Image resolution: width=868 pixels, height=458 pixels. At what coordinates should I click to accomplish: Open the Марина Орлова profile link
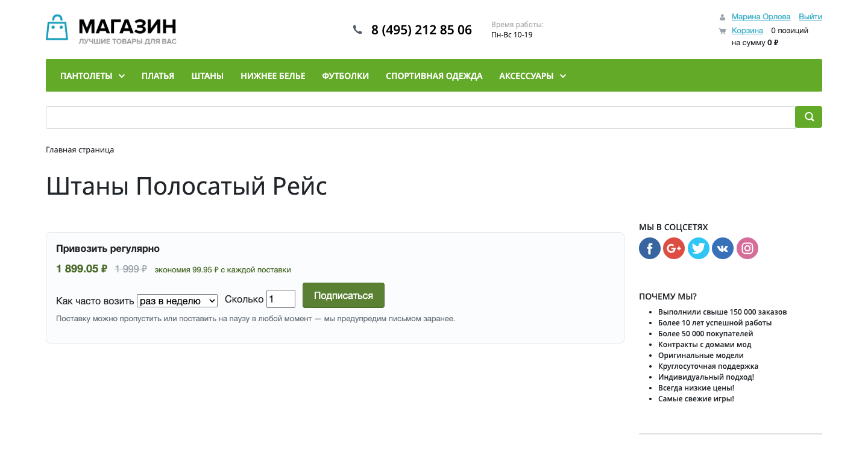pos(761,17)
